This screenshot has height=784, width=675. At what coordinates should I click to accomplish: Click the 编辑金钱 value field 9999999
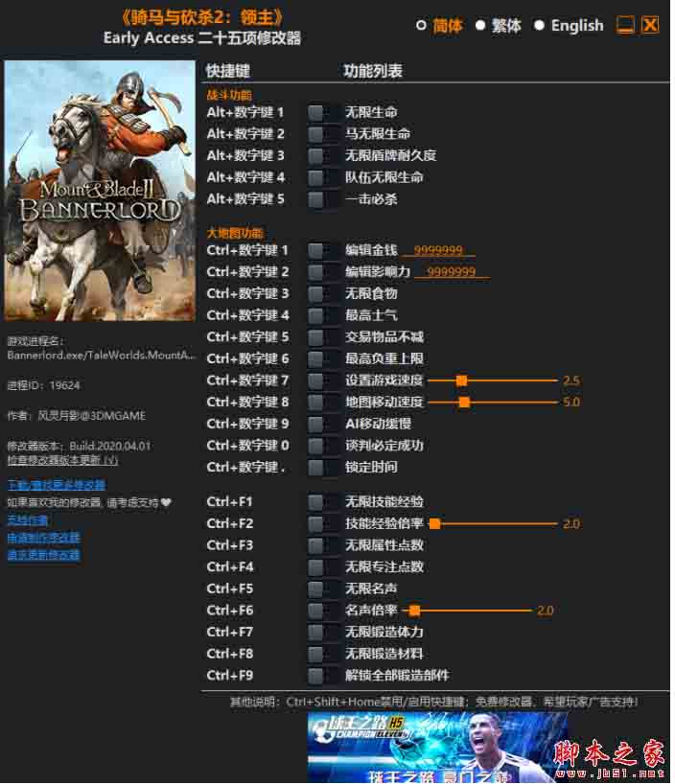pos(438,250)
